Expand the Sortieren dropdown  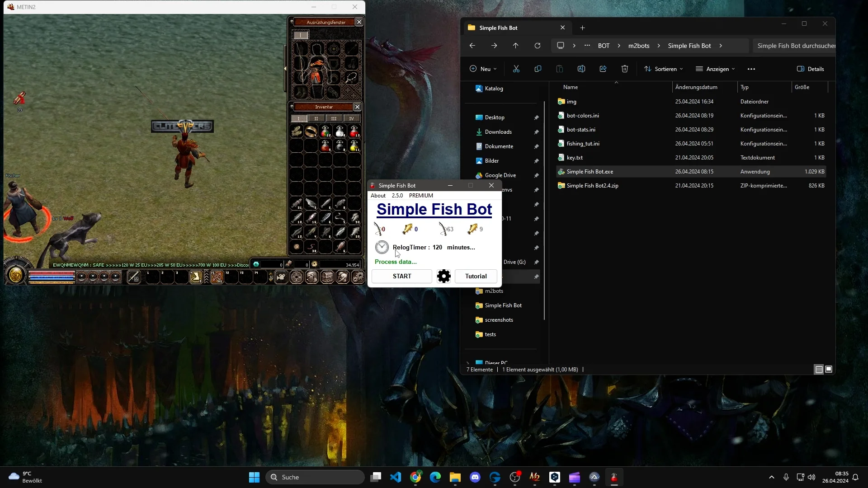[x=664, y=69]
